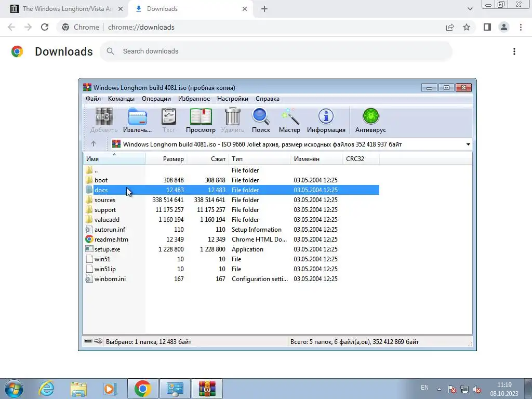532x399 pixels.
Task: Click the disk drive icon in status bar
Action: click(x=88, y=341)
